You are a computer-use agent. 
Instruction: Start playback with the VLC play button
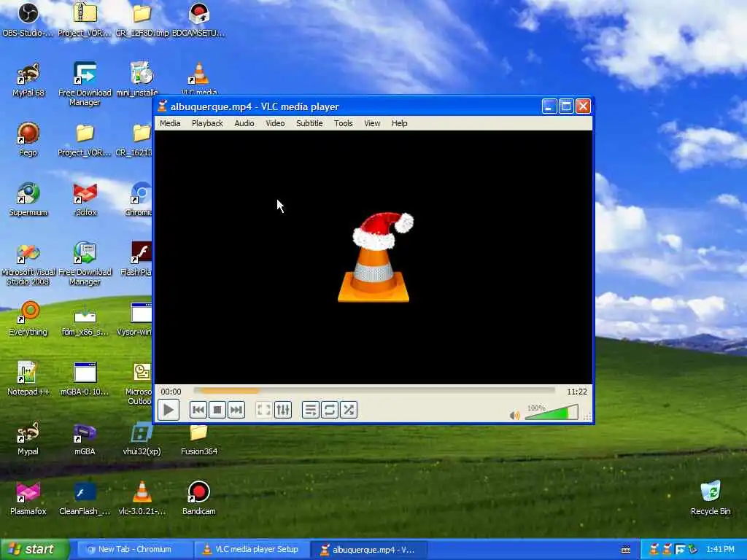pos(169,410)
